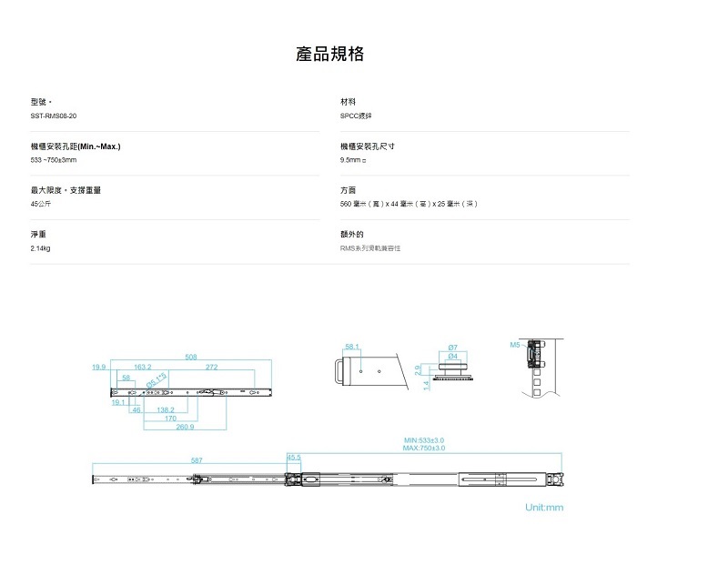Click the 170 dimension label
Screen dimensions: 728x565
coord(170,419)
